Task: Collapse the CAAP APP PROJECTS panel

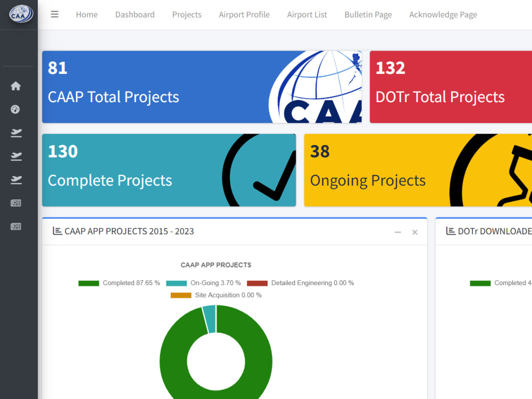Action: pyautogui.click(x=398, y=232)
